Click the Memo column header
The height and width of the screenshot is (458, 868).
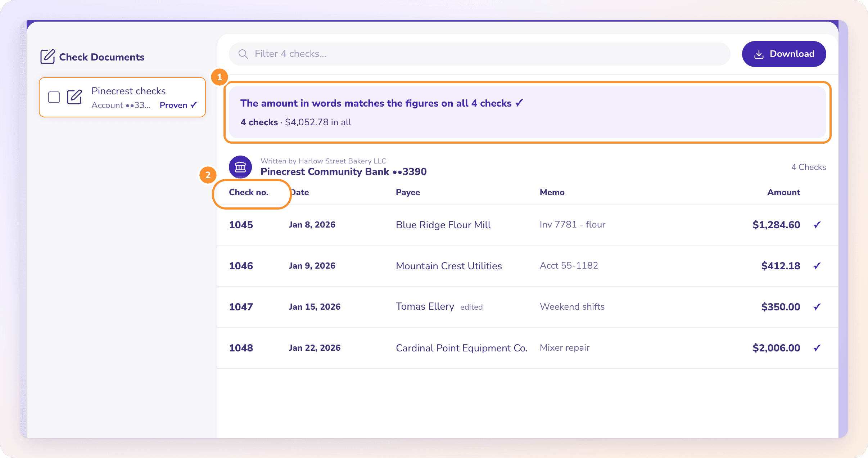(x=552, y=192)
